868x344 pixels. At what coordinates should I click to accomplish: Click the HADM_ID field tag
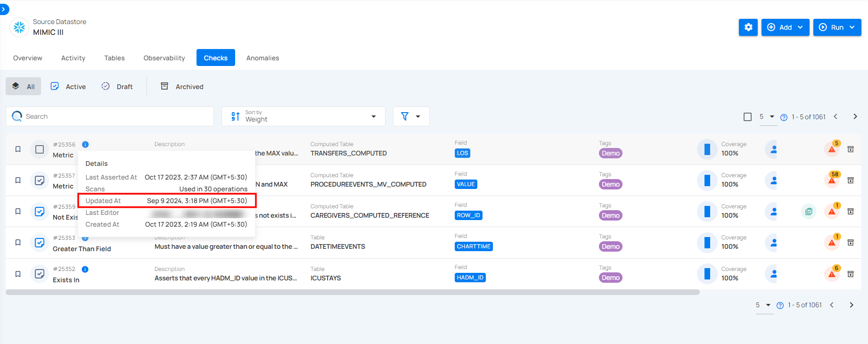pyautogui.click(x=470, y=278)
